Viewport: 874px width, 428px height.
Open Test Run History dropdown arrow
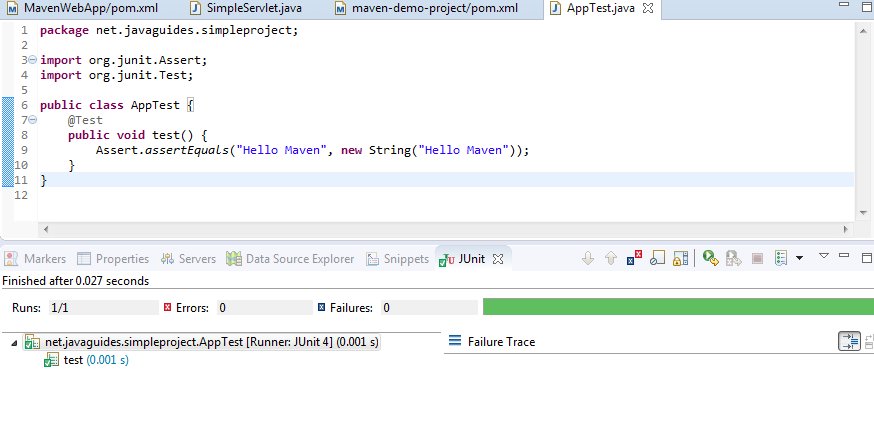click(x=799, y=258)
